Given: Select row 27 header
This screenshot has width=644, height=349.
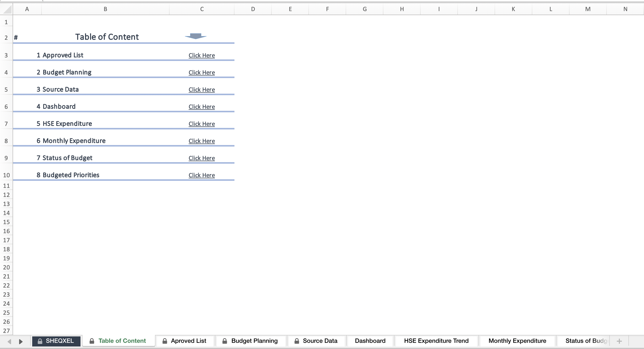Looking at the screenshot, I should point(6,331).
